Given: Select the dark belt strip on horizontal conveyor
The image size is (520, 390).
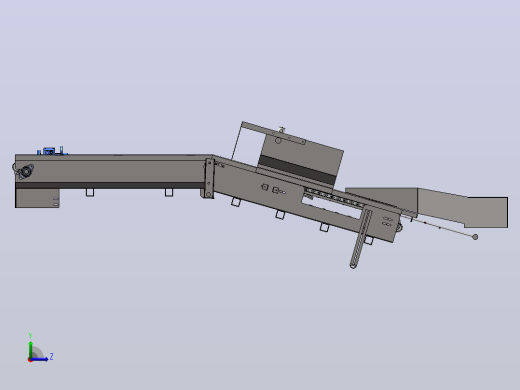Looking at the screenshot, I should click(110, 185).
